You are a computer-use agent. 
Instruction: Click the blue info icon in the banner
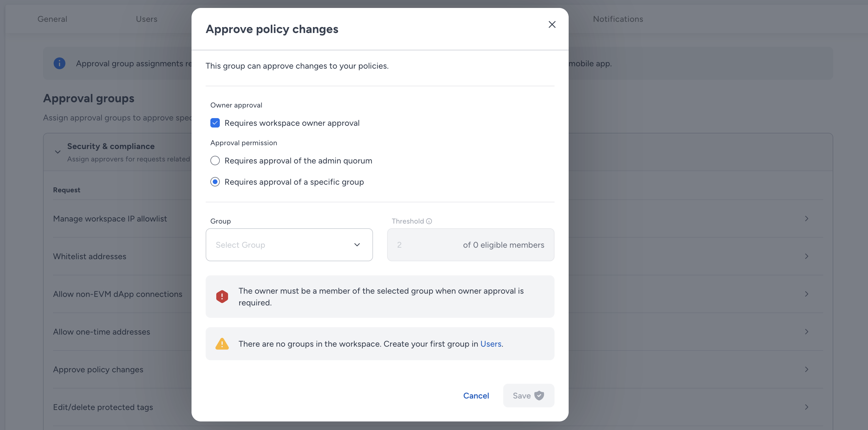click(60, 63)
